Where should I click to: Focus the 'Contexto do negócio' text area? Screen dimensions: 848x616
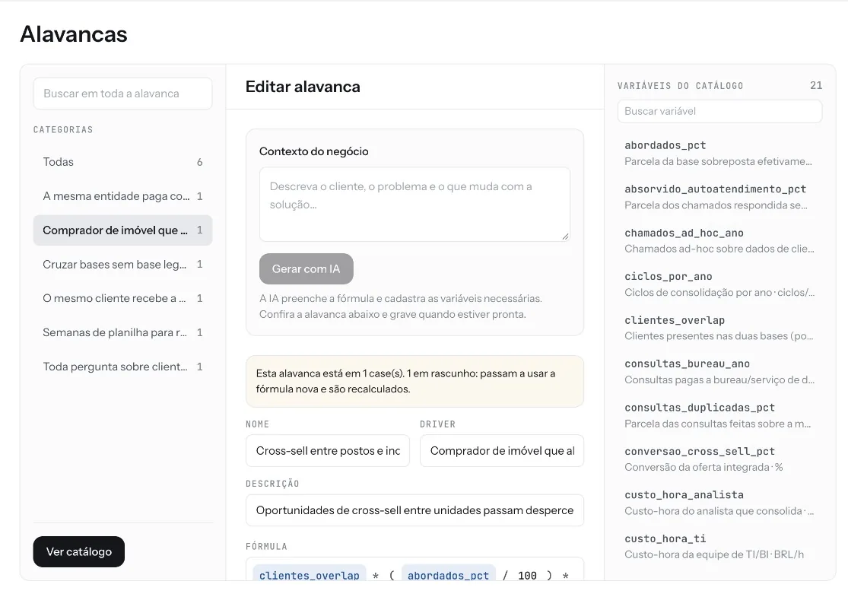(414, 205)
